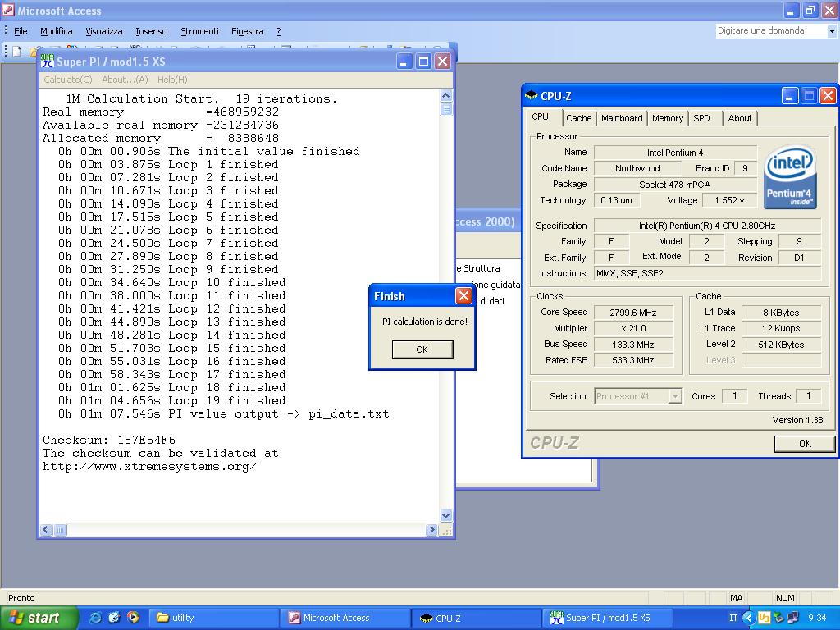This screenshot has height=630, width=840.
Task: Click the Super PI horizontal scrollbar left arrow
Action: click(x=46, y=530)
